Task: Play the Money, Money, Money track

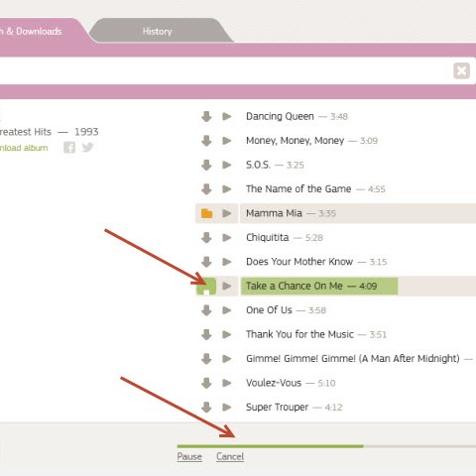Action: click(x=227, y=141)
